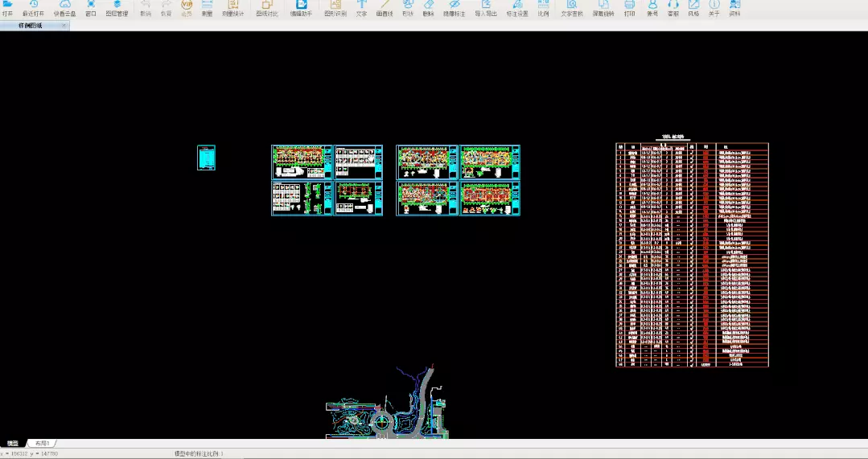
Task: Close the 样例图纸 document tab
Action: pyautogui.click(x=64, y=26)
